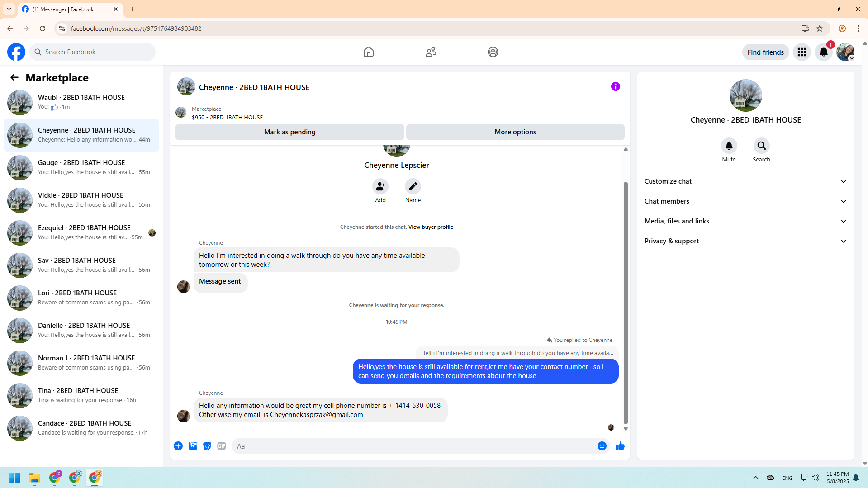Show hidden system tray icons
The width and height of the screenshot is (868, 488).
[x=755, y=478]
